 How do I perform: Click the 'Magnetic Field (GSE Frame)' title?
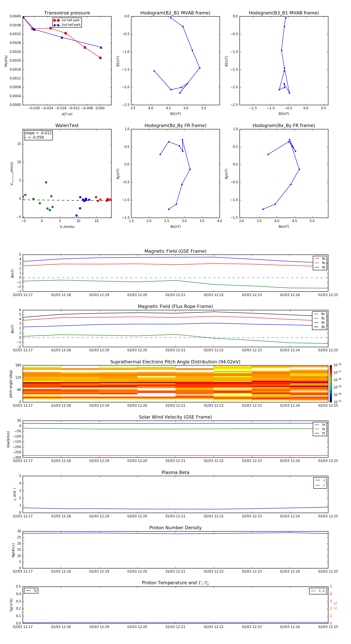(175, 251)
